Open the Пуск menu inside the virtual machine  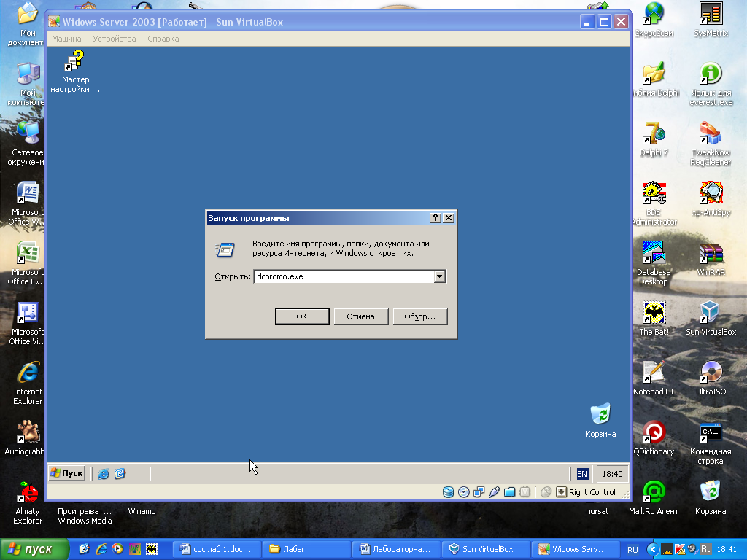[66, 473]
